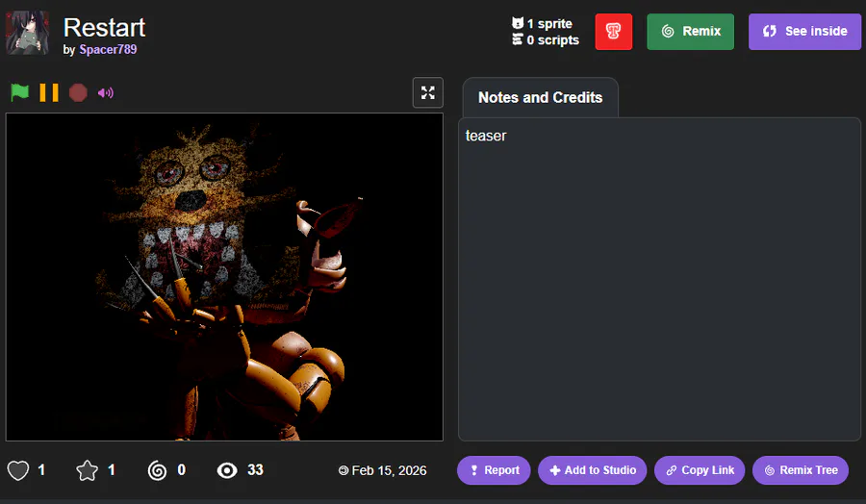Click the green Remix button
Image resolution: width=866 pixels, height=504 pixels.
[x=690, y=32]
